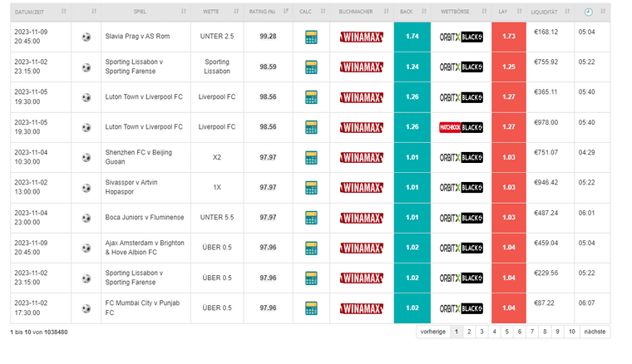This screenshot has height=364, width=632.
Task: Open calculator for Slavia Prag v AS Rom
Action: click(x=311, y=37)
